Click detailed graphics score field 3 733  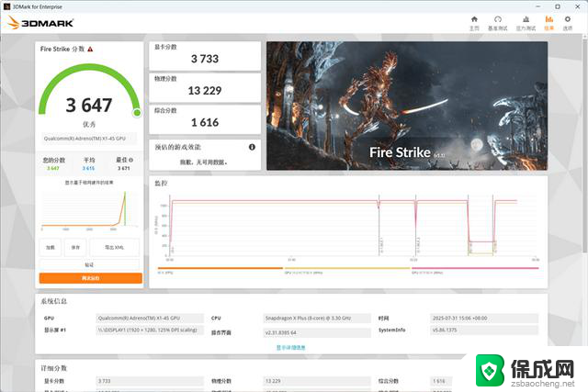[x=150, y=381]
